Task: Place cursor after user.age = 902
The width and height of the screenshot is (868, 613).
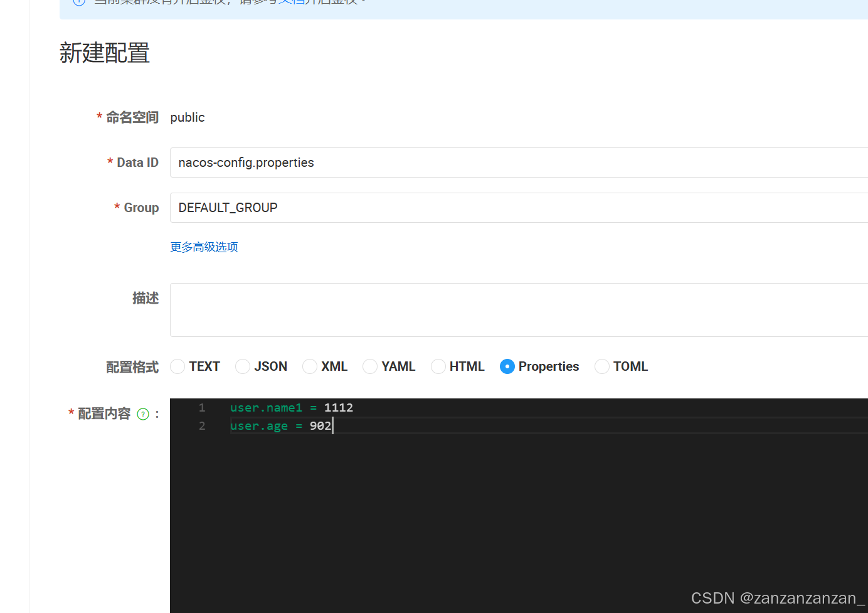Action: (x=333, y=425)
